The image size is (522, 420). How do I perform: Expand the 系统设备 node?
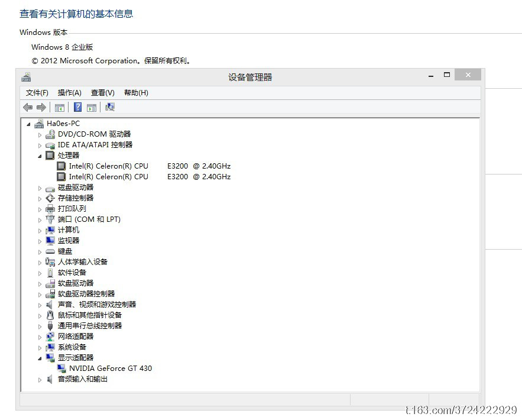click(x=40, y=348)
